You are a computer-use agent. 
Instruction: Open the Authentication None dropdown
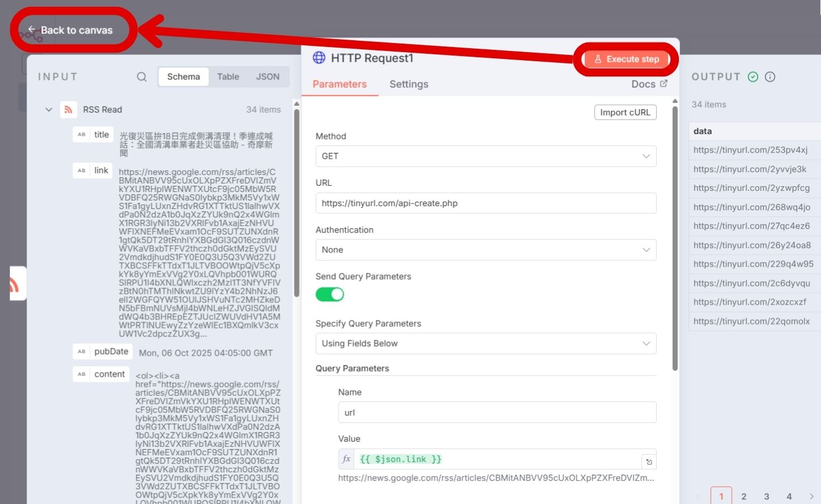(485, 250)
